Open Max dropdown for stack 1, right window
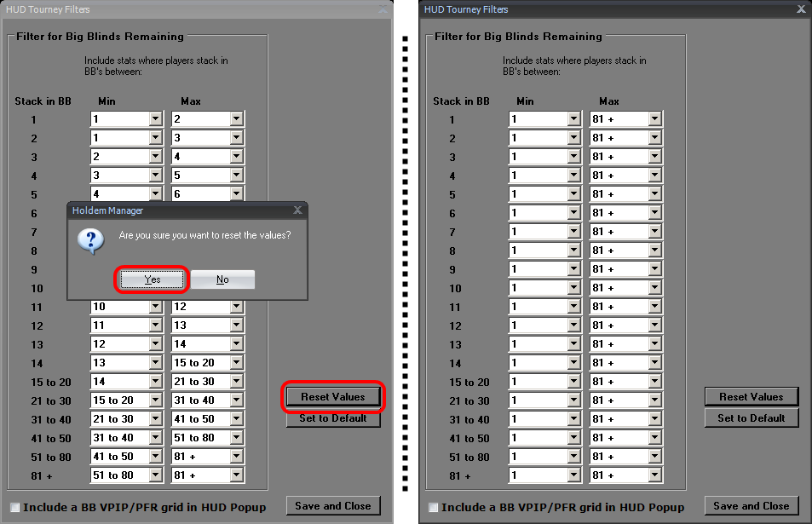This screenshot has height=524, width=812. pyautogui.click(x=655, y=119)
